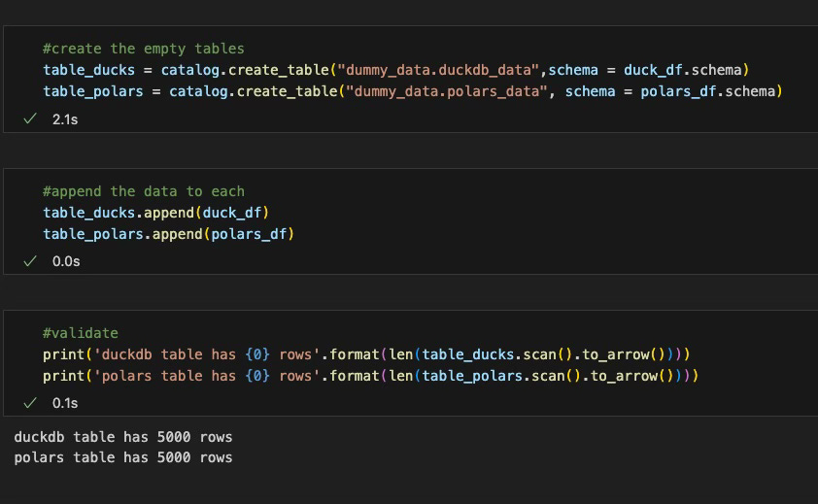
Task: Click the string "dummy_data.polars_data"
Action: coord(447,91)
